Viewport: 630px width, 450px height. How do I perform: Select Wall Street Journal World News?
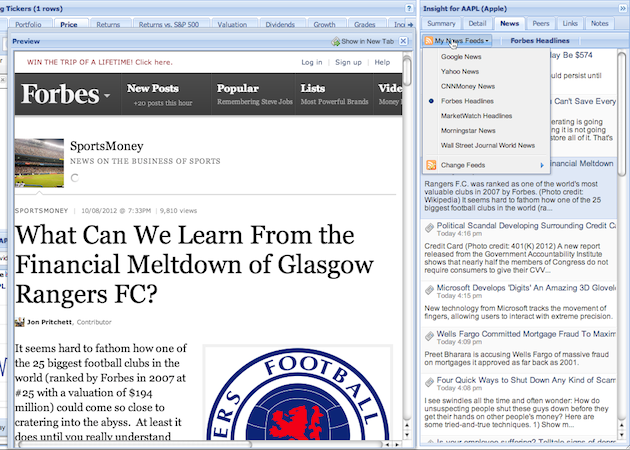(x=488, y=145)
